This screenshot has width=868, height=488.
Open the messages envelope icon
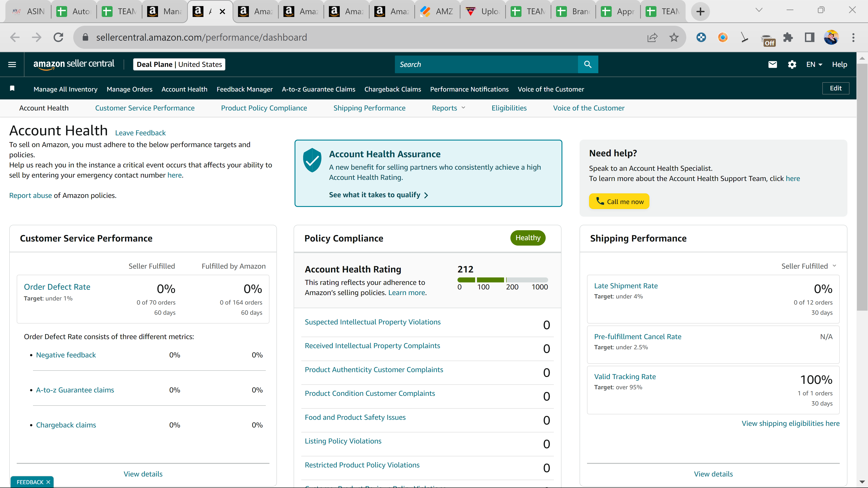[x=772, y=64]
